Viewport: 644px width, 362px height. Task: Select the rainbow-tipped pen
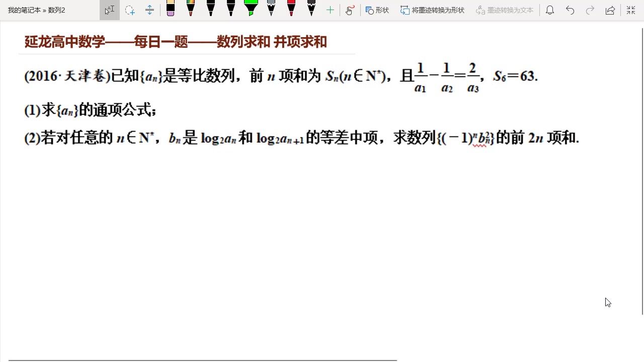[191, 9]
